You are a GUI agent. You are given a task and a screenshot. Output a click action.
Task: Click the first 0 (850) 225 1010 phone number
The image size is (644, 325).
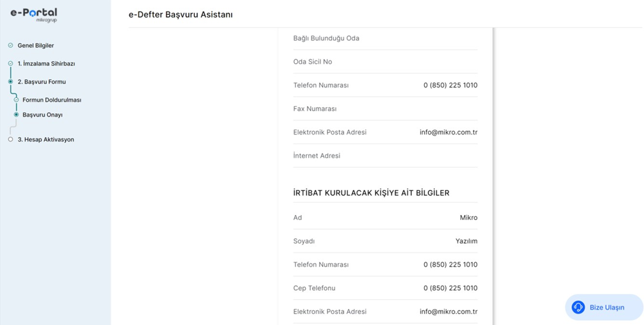point(450,86)
